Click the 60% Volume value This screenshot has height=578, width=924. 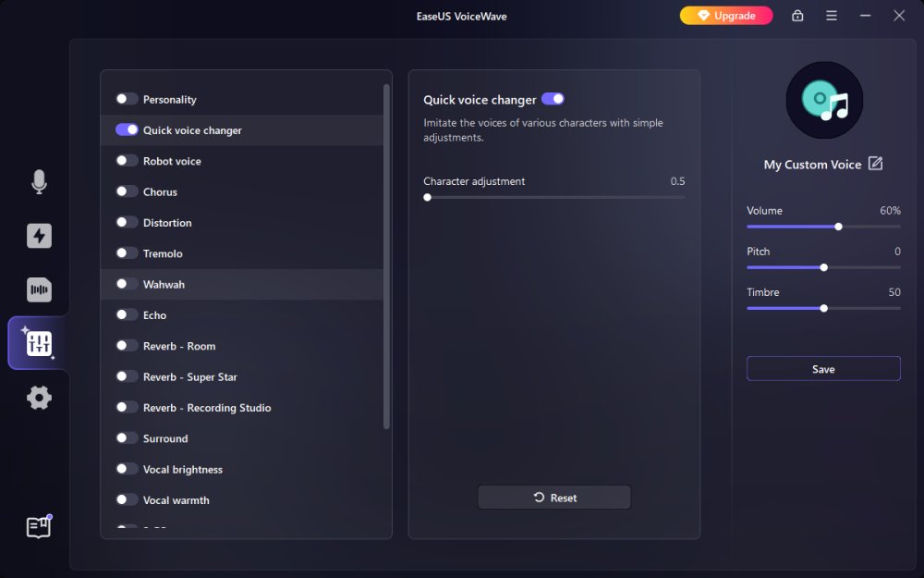(x=890, y=211)
